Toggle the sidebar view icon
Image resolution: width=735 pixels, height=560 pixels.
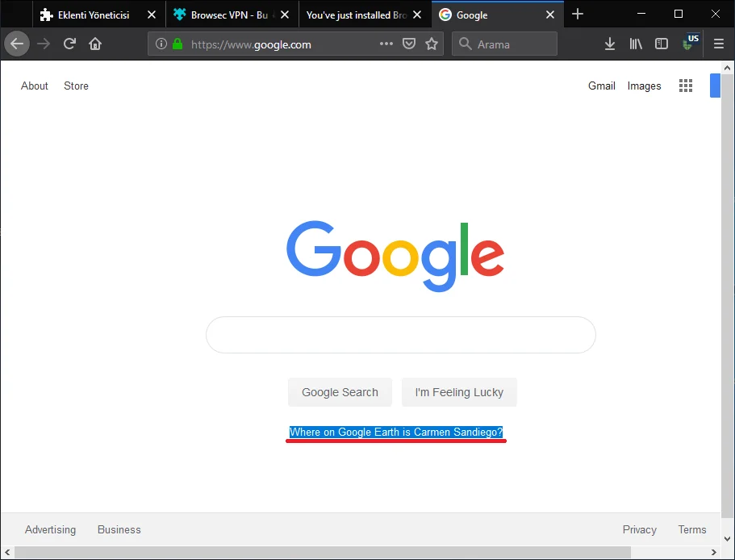click(x=662, y=44)
